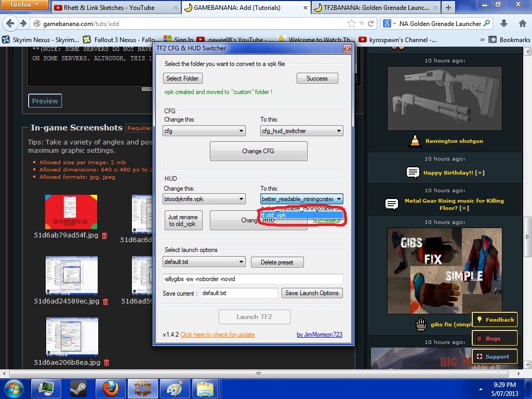The width and height of the screenshot is (532, 399).
Task: Delete screenshot 51d6ae206b8ea.jpg with trash icon
Action: click(107, 363)
